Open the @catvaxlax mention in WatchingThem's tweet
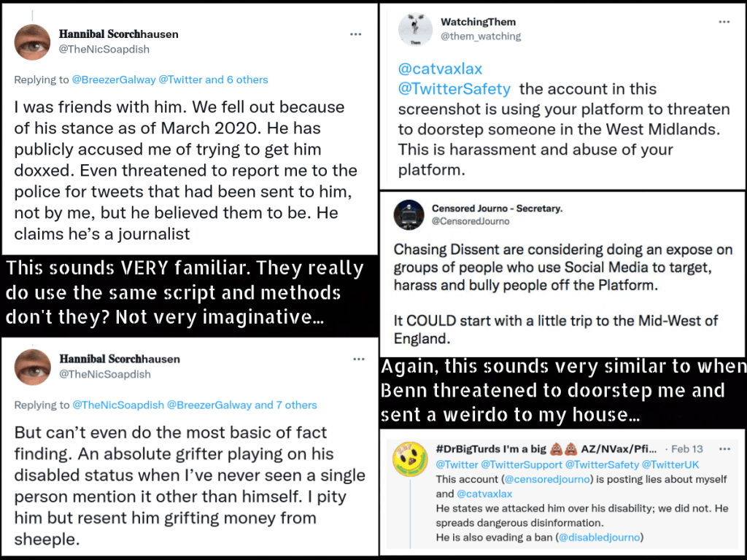747x560 pixels. click(440, 69)
